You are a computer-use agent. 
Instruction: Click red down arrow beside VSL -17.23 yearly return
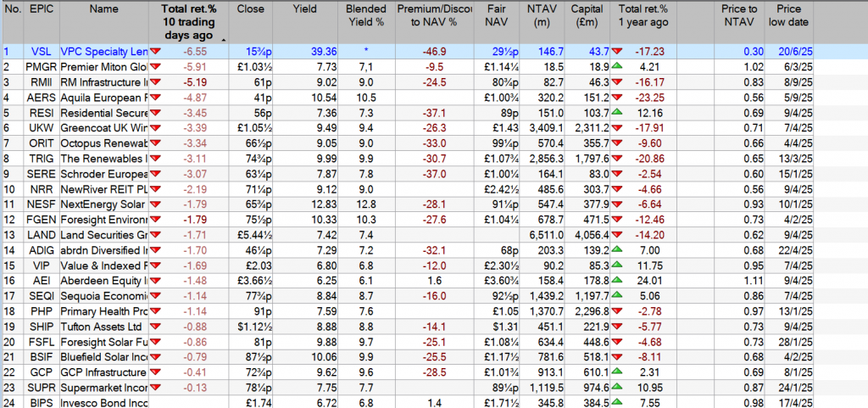(x=615, y=52)
